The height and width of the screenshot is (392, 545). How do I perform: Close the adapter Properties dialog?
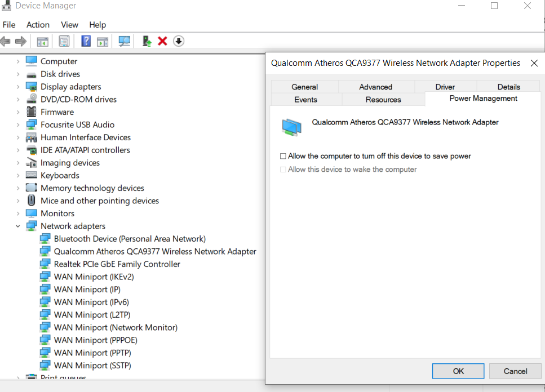coord(534,63)
